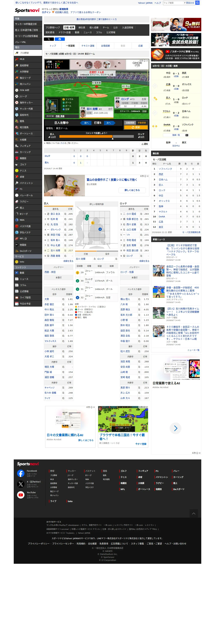Open ソフトバンク in the standings table
Image resolution: width=215 pixels, height=644 pixels.
click(165, 169)
